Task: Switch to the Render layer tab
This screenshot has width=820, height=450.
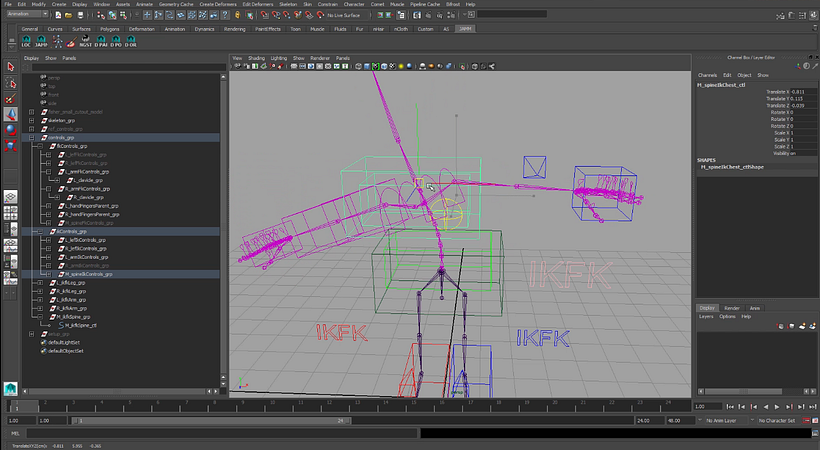Action: pyautogui.click(x=732, y=308)
